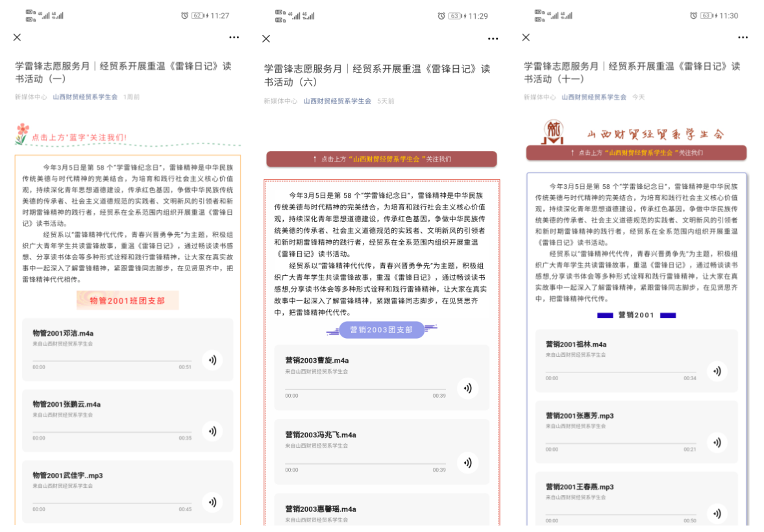Play 营销2001王春燕.mp3 audio clip
Image resolution: width=764 pixels, height=532 pixels.
pyautogui.click(x=717, y=513)
